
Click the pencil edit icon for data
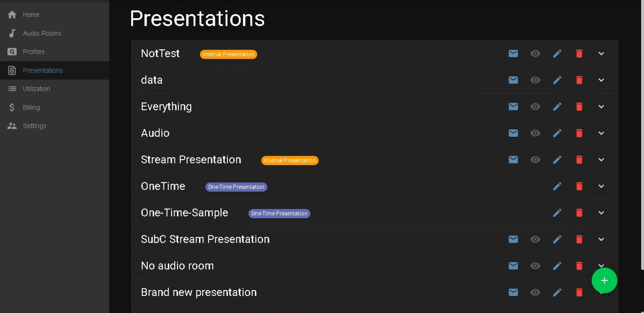pos(557,80)
